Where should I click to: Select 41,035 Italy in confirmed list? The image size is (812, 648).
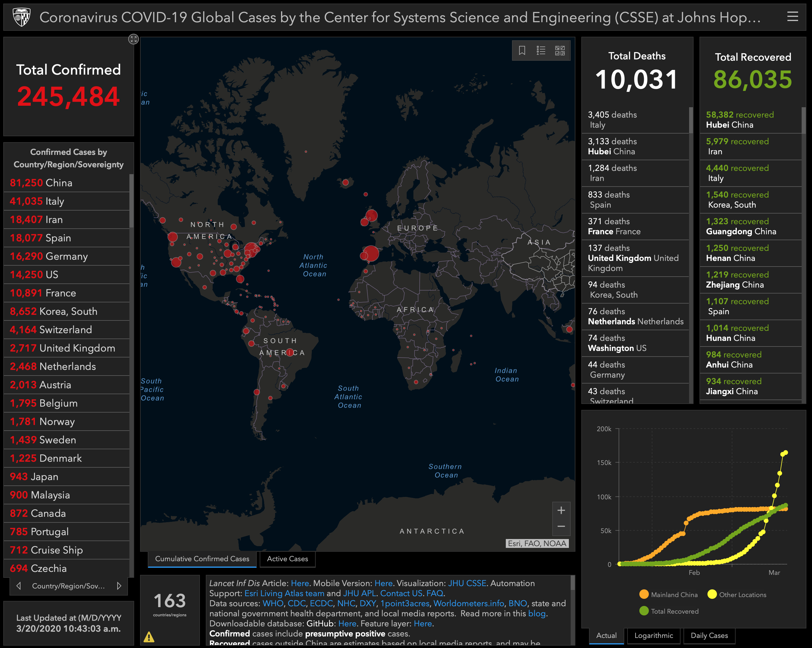pos(67,202)
